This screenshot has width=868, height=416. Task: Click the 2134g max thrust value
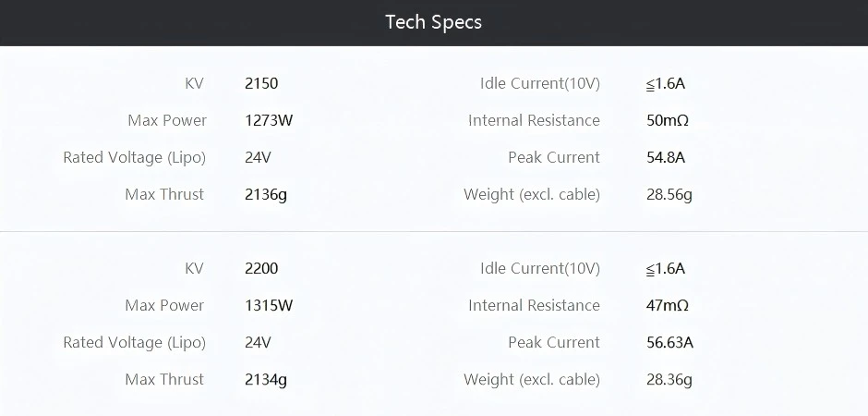[266, 379]
